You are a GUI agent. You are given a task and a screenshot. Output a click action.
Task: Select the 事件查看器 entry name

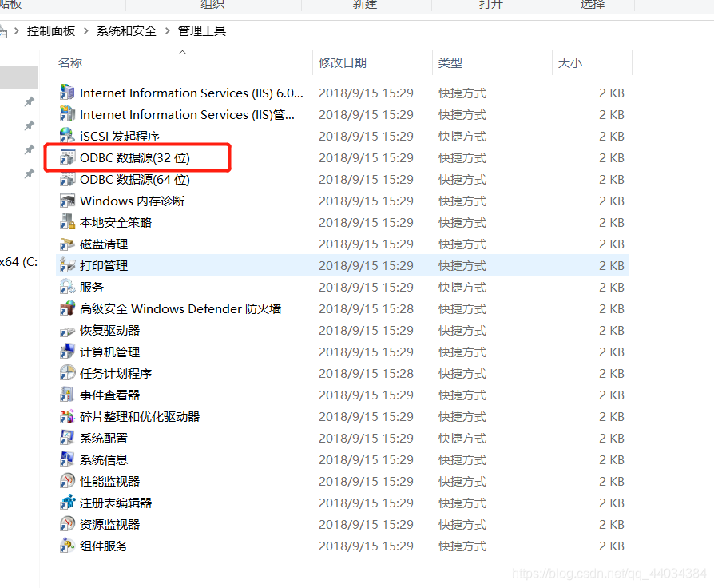[109, 395]
